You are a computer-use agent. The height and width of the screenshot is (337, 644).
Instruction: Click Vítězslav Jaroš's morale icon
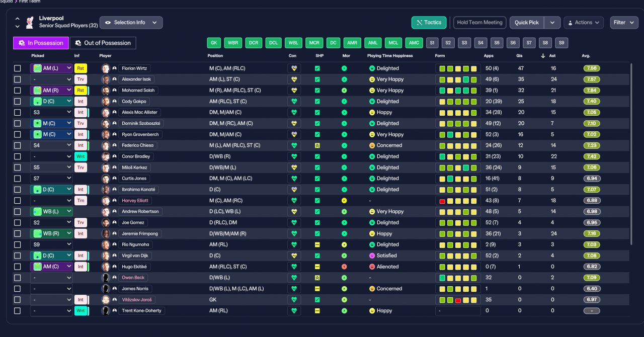344,300
